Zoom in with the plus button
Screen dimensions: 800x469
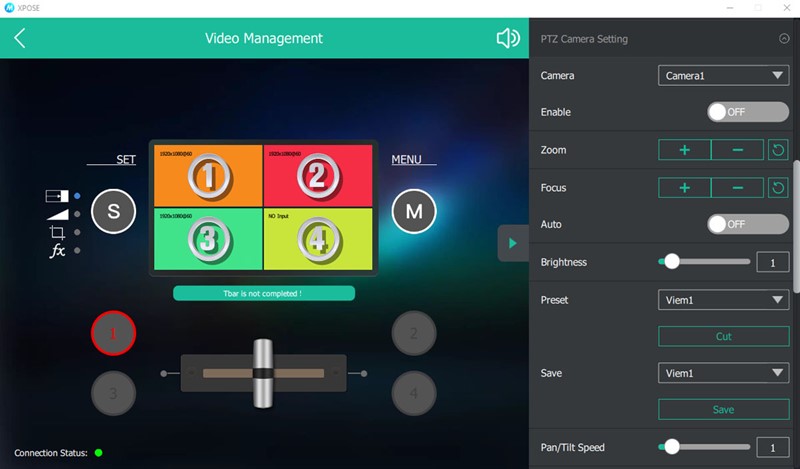click(684, 150)
